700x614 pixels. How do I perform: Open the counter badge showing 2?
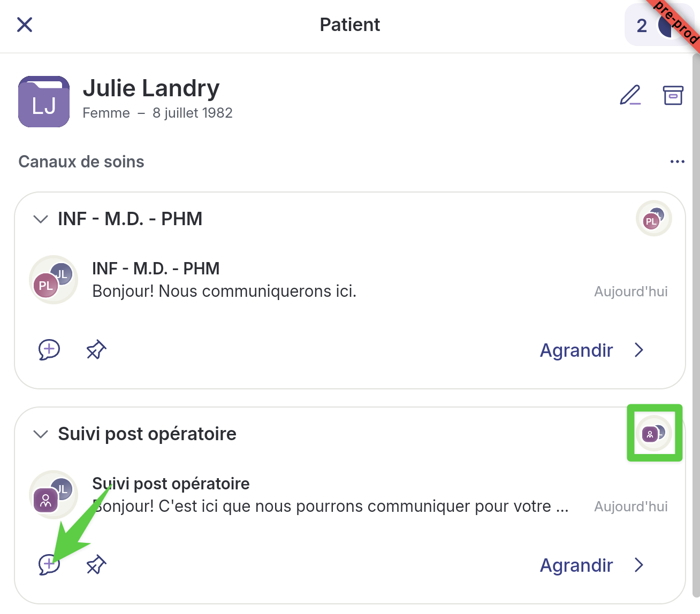[642, 26]
